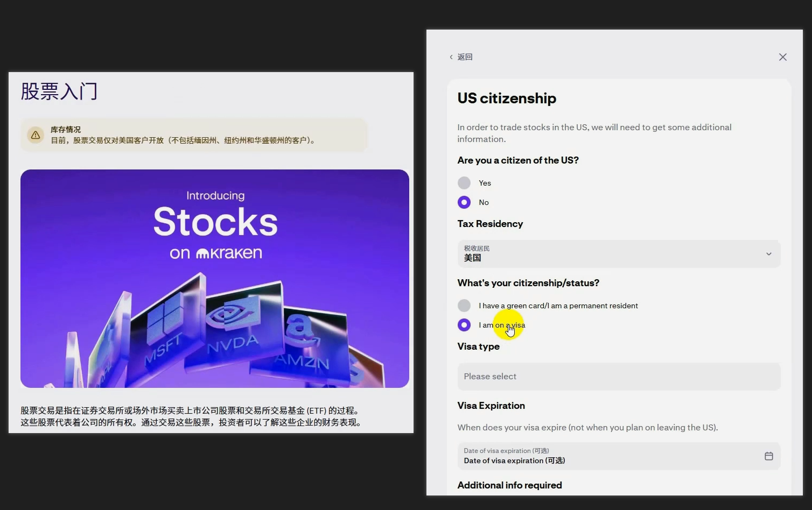
Task: Click the Are you a citizen question text
Action: [x=518, y=160]
